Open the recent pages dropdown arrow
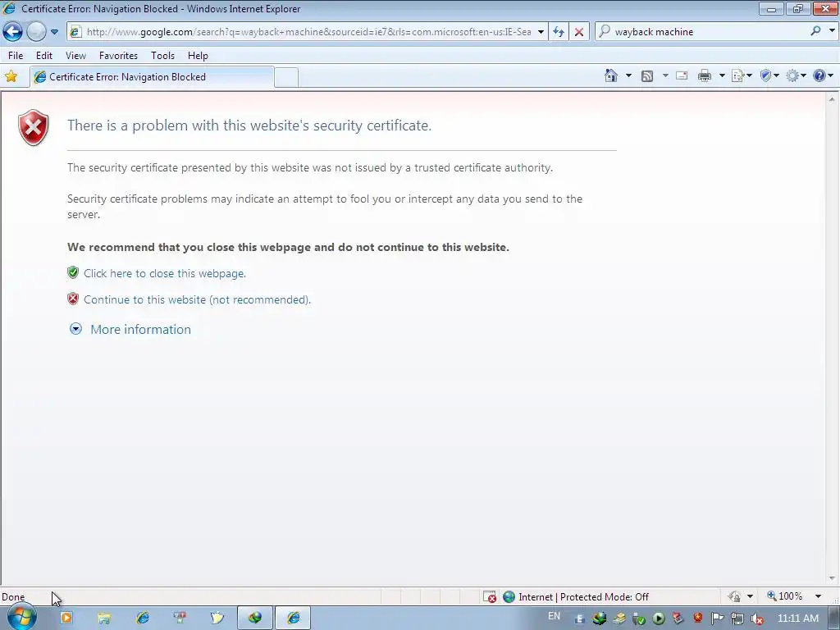Image resolution: width=840 pixels, height=630 pixels. (x=54, y=32)
